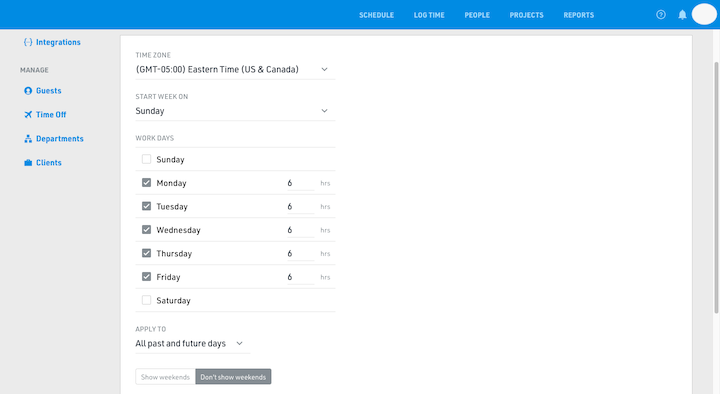This screenshot has height=394, width=720.
Task: Open the user avatar menu
Action: coord(704,14)
